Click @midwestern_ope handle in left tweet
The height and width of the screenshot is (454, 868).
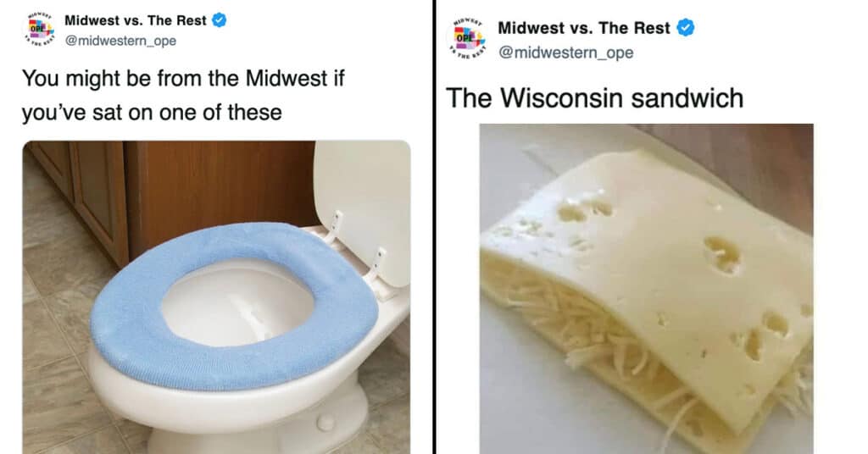click(x=120, y=41)
